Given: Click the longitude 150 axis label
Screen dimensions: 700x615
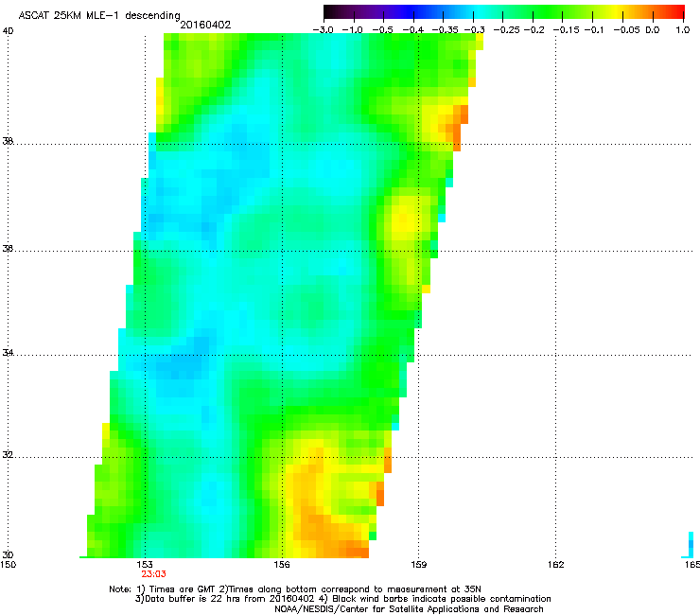Looking at the screenshot, I should pyautogui.click(x=8, y=565).
